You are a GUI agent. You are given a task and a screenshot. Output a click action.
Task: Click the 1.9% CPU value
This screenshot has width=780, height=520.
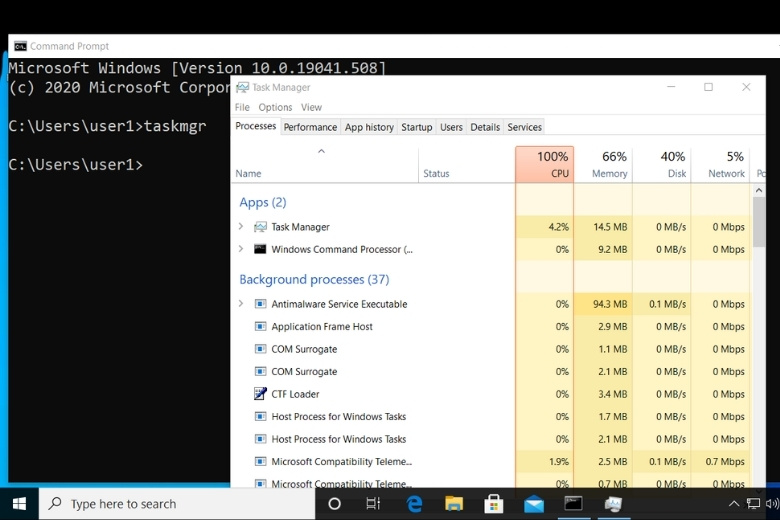558,461
